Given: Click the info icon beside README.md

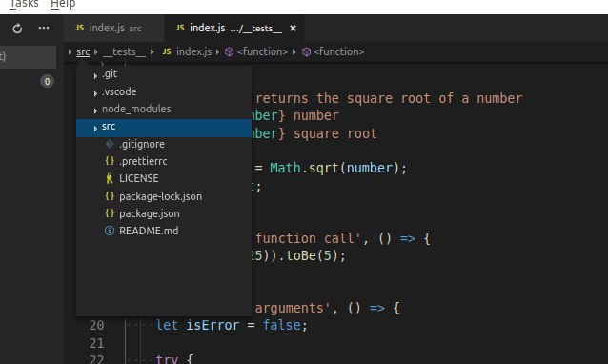Looking at the screenshot, I should (x=110, y=231).
